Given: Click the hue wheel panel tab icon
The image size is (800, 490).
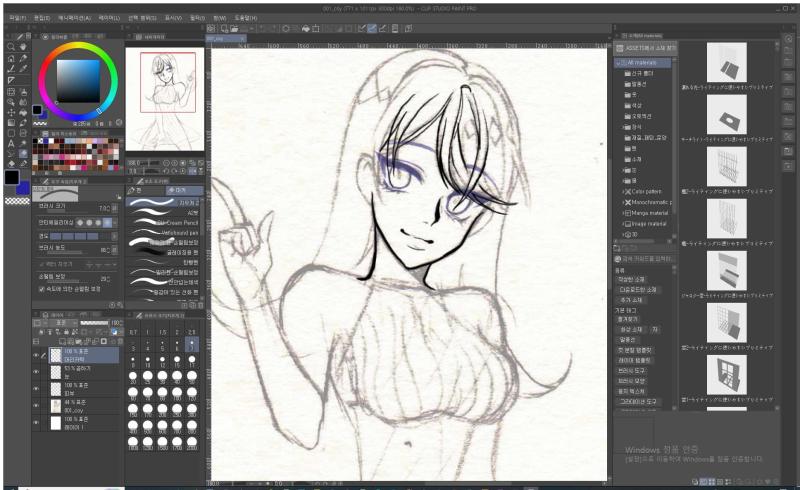Looking at the screenshot, I should point(45,37).
